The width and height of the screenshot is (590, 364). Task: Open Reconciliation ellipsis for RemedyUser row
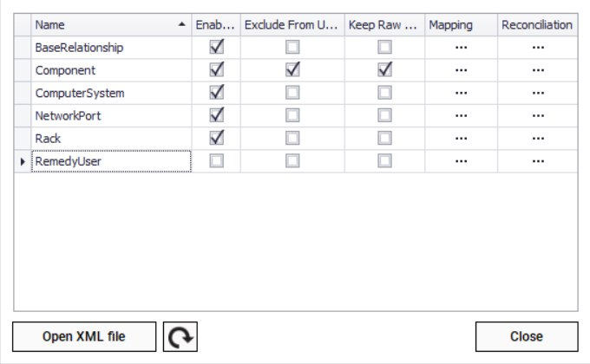click(x=538, y=160)
